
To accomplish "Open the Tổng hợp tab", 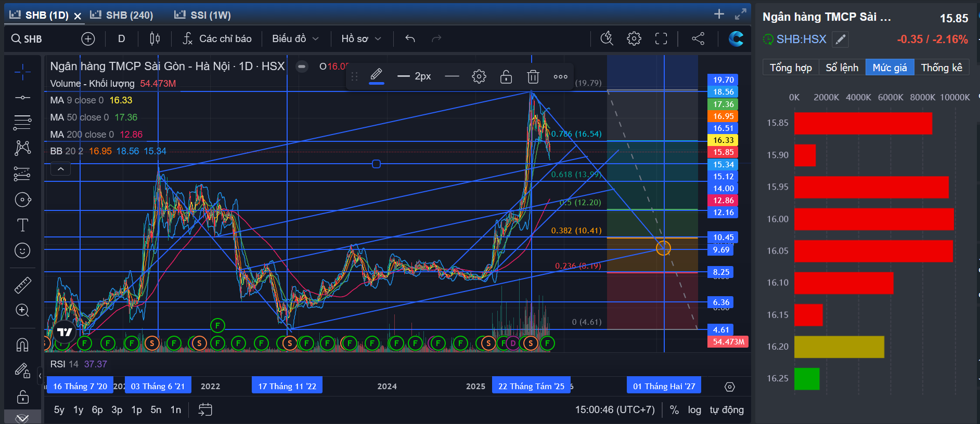I will click(x=791, y=68).
